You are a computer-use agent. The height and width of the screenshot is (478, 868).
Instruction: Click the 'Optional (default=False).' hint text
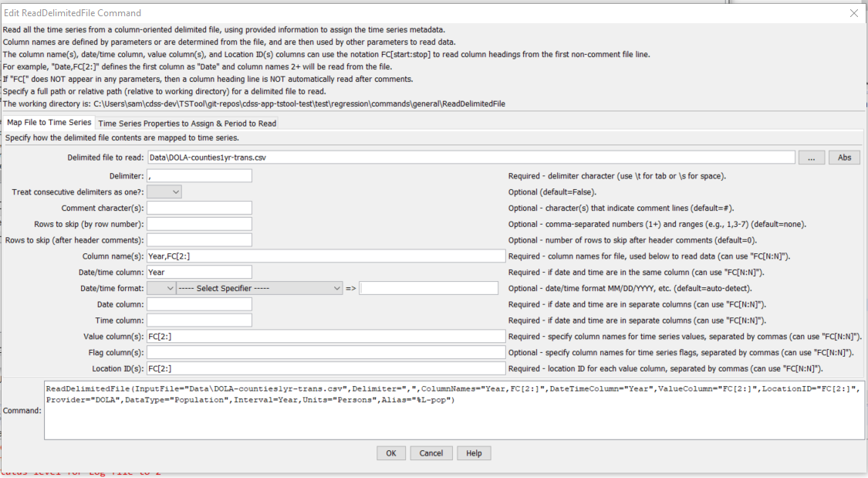pos(552,192)
